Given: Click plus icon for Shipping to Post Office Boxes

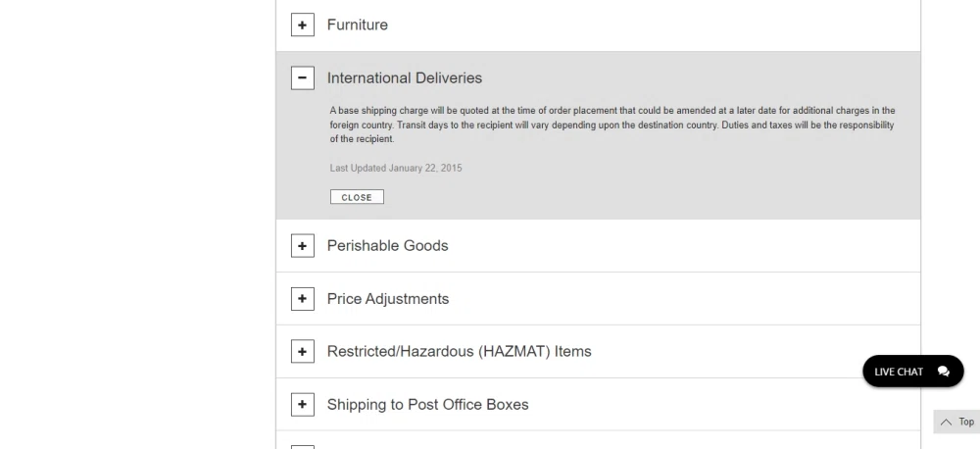Looking at the screenshot, I should tap(303, 405).
